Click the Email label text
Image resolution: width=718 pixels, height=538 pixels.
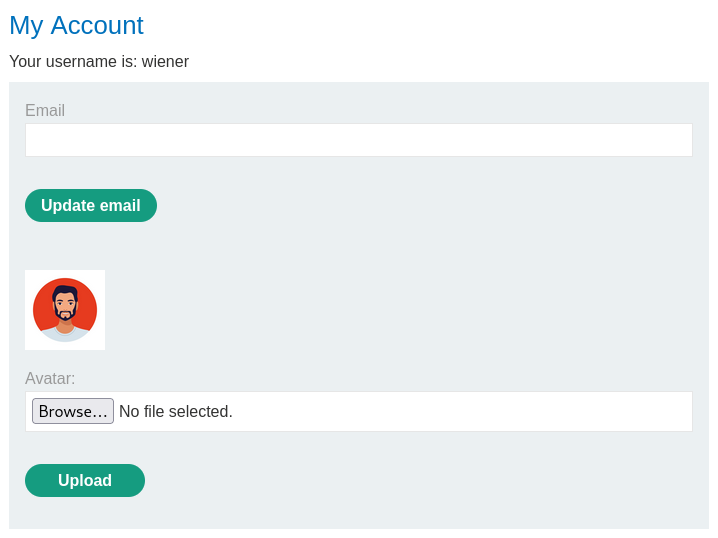coord(45,110)
